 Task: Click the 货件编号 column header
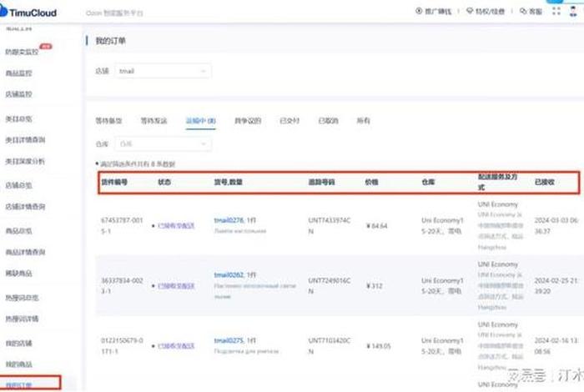(x=114, y=182)
